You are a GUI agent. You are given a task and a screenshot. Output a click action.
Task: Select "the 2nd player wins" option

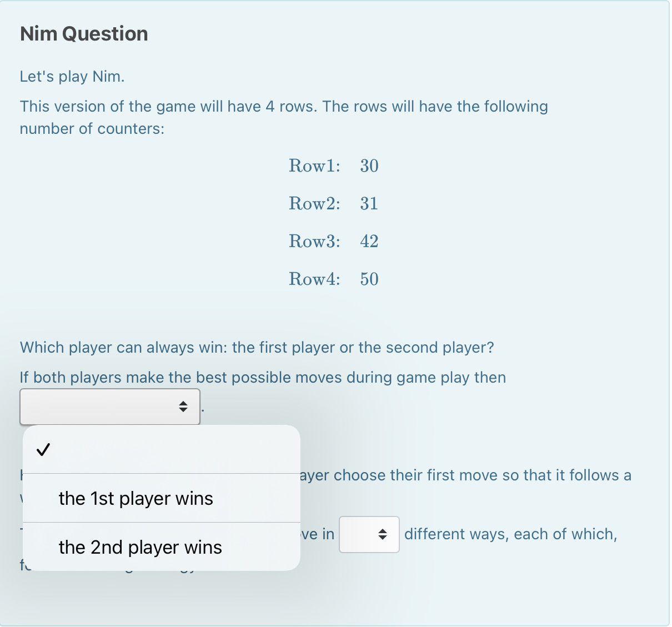[139, 547]
